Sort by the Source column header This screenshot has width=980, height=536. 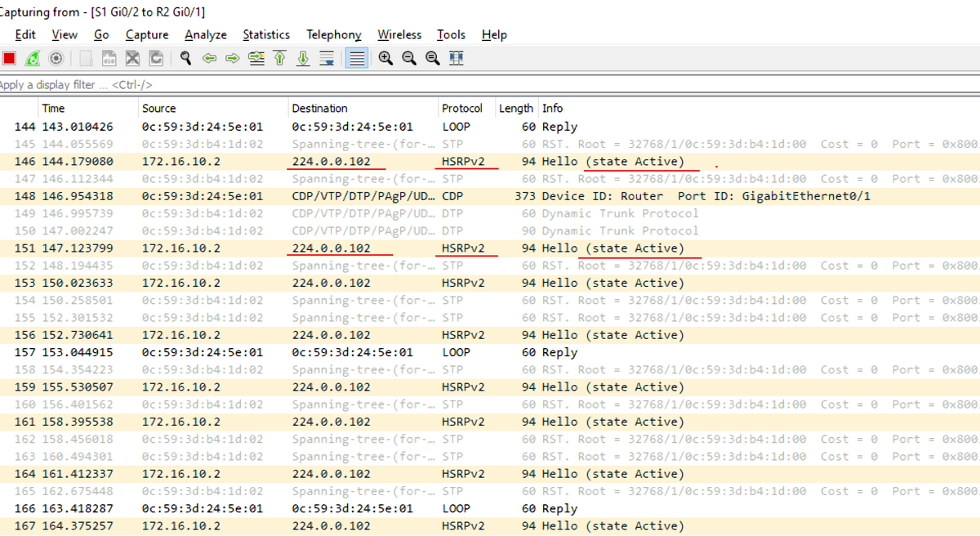(x=214, y=108)
